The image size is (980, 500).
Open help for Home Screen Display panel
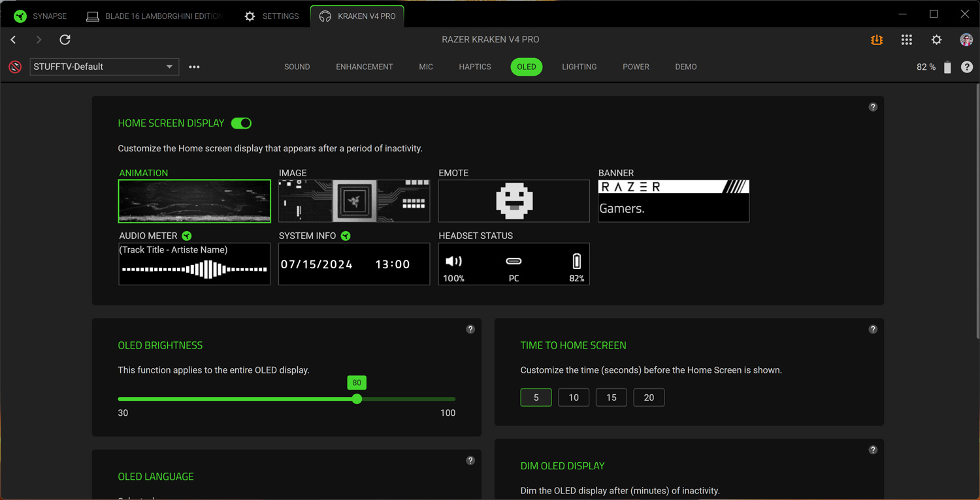(x=873, y=107)
